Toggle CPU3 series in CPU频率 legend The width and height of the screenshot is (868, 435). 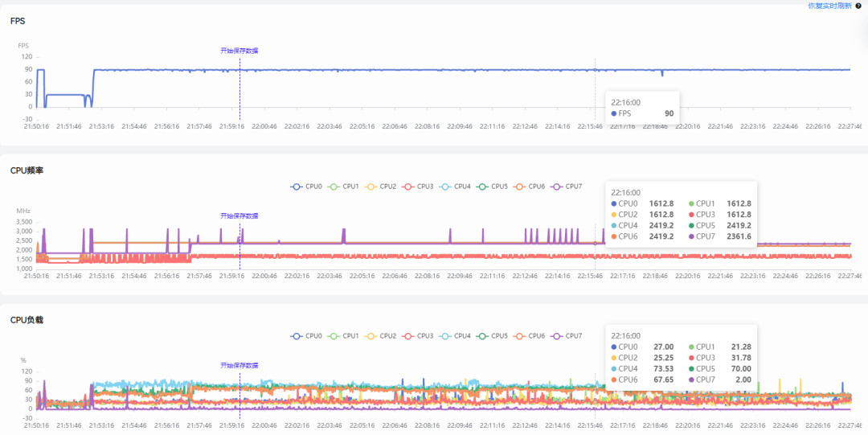click(417, 187)
